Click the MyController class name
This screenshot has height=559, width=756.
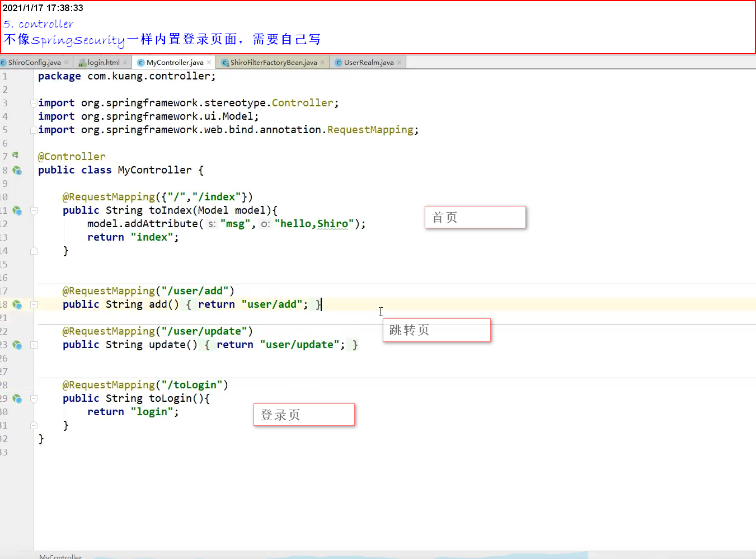pos(154,170)
